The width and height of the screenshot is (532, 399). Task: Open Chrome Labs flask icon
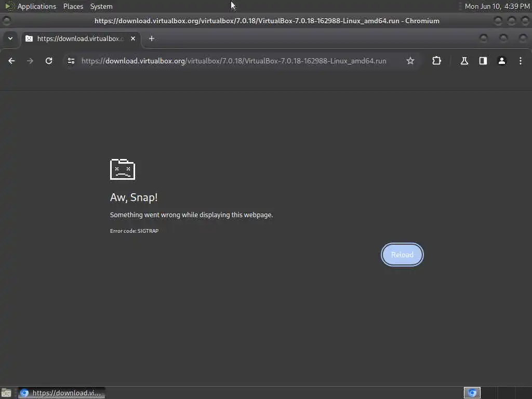click(x=464, y=61)
